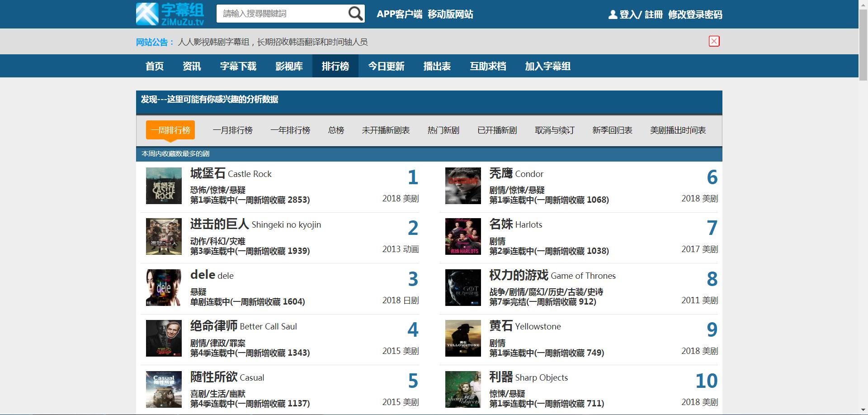The width and height of the screenshot is (868, 415).
Task: Open 今日更新 navigation item
Action: click(386, 66)
